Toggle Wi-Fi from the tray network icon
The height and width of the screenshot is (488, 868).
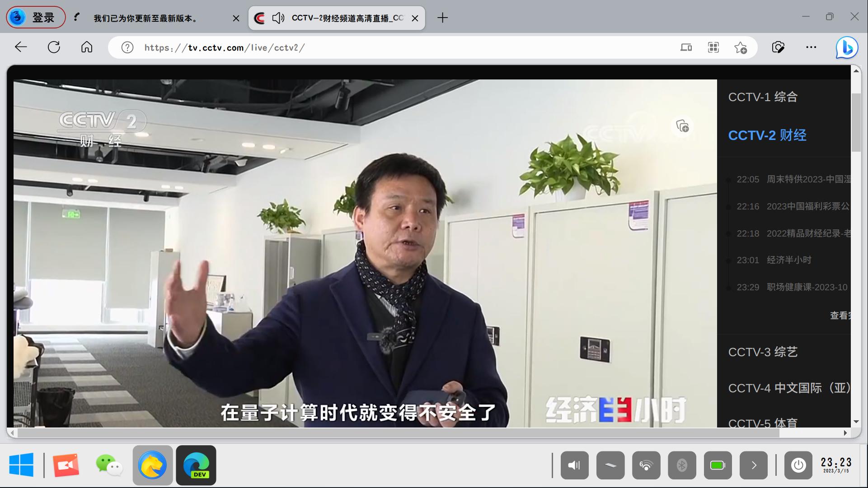[646, 465]
